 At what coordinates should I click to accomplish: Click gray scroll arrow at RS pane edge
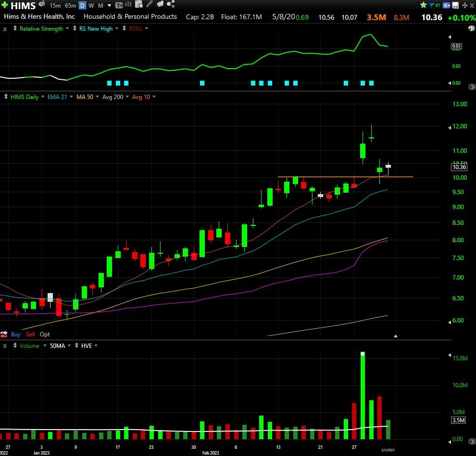click(x=472, y=87)
